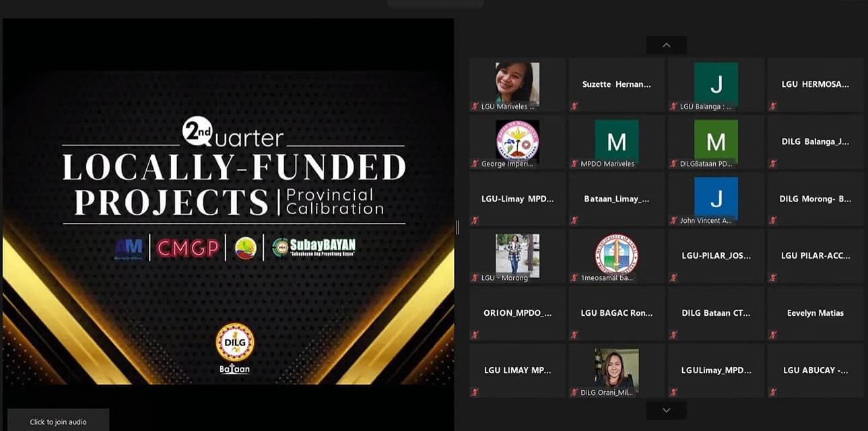Select participant name 'LGULimay_MPD...'
This screenshot has height=431, width=868.
pos(716,370)
